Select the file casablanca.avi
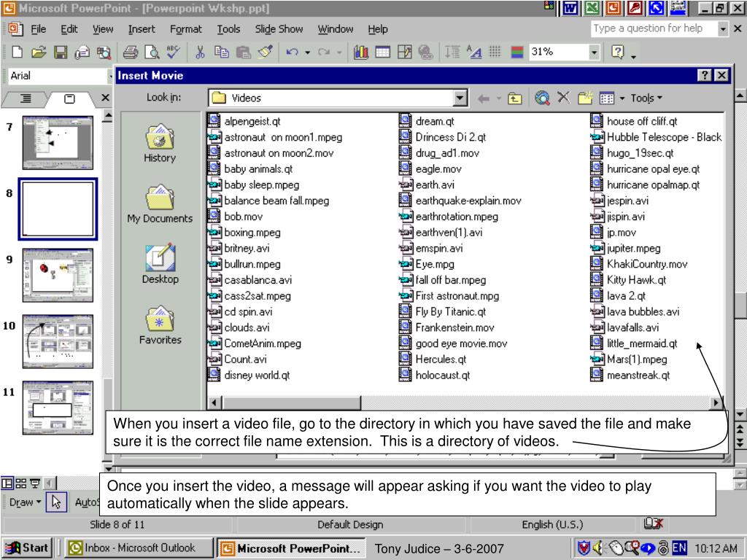Screen dimensions: 747x560 coord(249,280)
